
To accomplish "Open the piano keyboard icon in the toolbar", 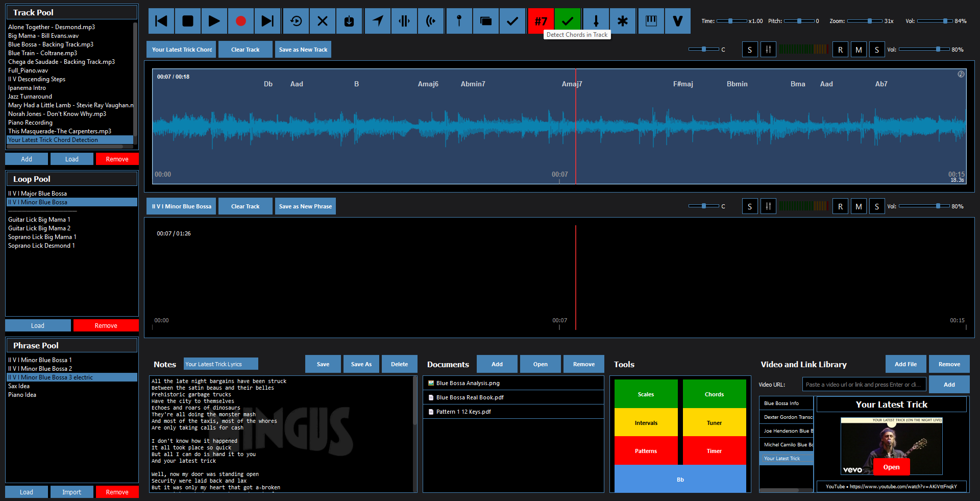I will point(651,21).
